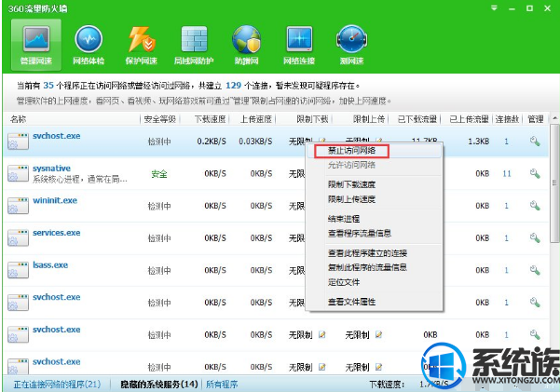This screenshot has height=392, width=560.
Task: Open connection count 11 for sysnative
Action: 507,174
